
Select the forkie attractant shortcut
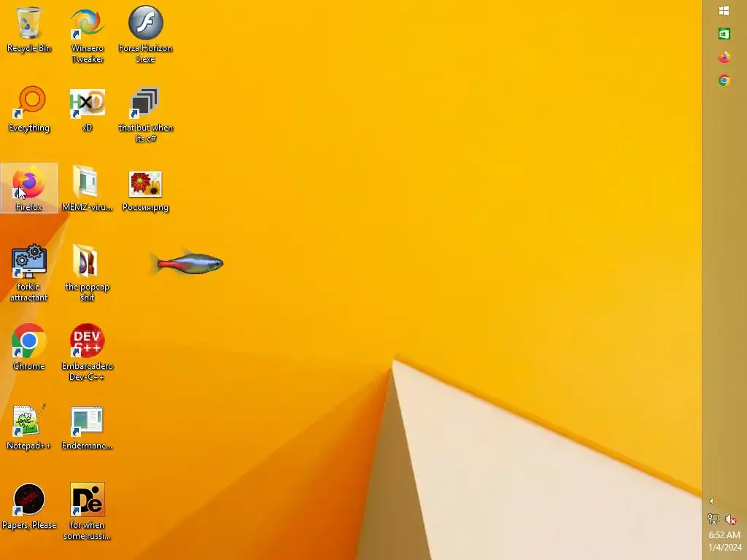pyautogui.click(x=28, y=273)
